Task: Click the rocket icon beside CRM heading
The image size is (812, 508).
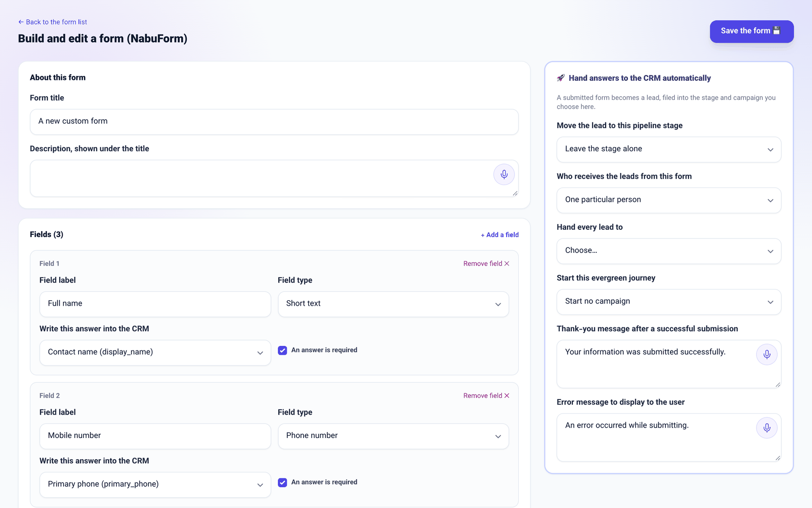Action: pyautogui.click(x=561, y=78)
